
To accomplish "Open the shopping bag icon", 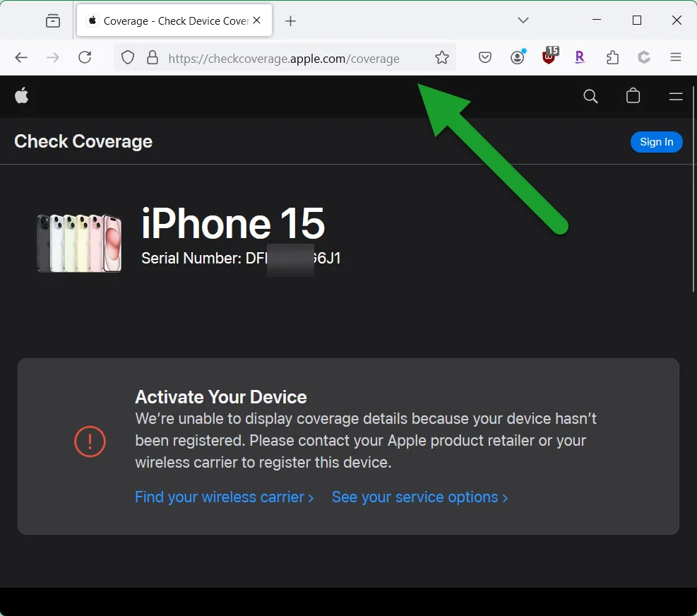I will pyautogui.click(x=633, y=96).
